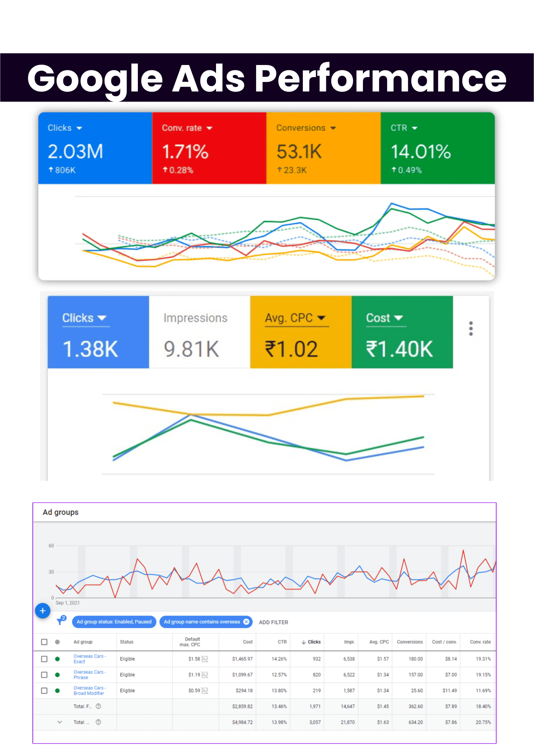Image resolution: width=534 pixels, height=756 pixels.
Task: Click the help icon beside 'Total: F...'
Action: 98,706
